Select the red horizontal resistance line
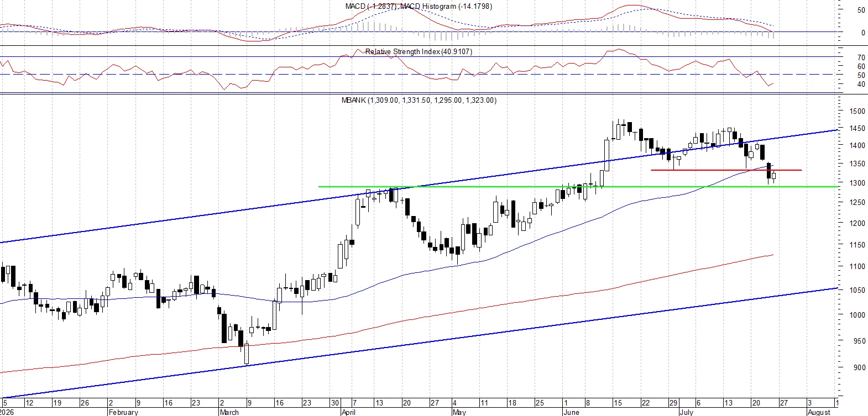Screen dimensions: 868x416 coord(726,170)
